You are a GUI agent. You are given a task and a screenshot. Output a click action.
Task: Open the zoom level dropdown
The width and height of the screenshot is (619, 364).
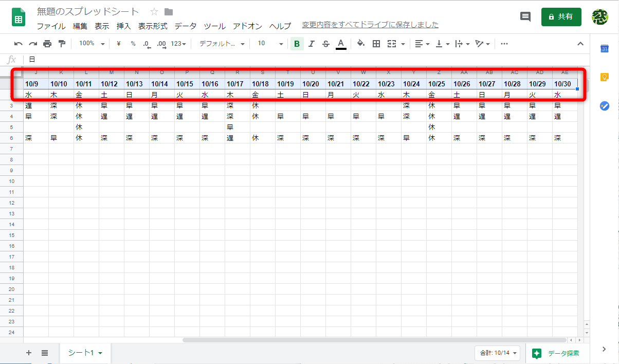91,44
